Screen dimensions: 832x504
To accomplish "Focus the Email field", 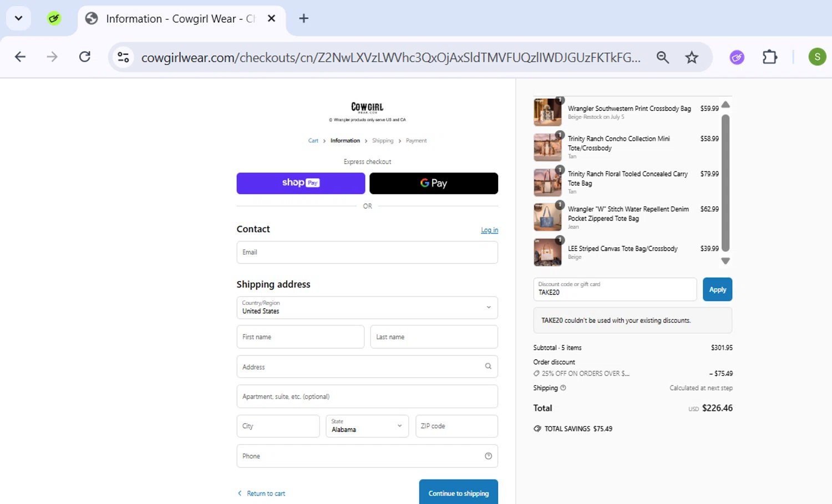I will (x=367, y=252).
